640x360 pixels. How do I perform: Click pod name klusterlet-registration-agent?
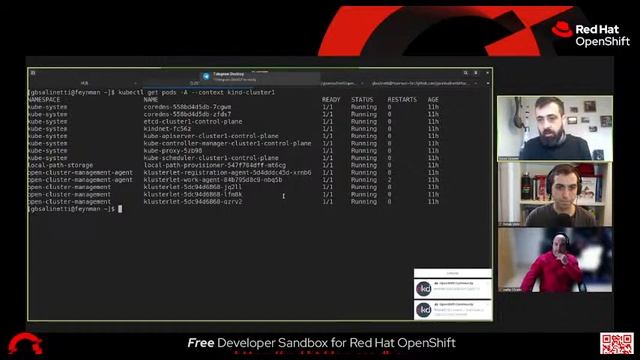tap(227, 173)
